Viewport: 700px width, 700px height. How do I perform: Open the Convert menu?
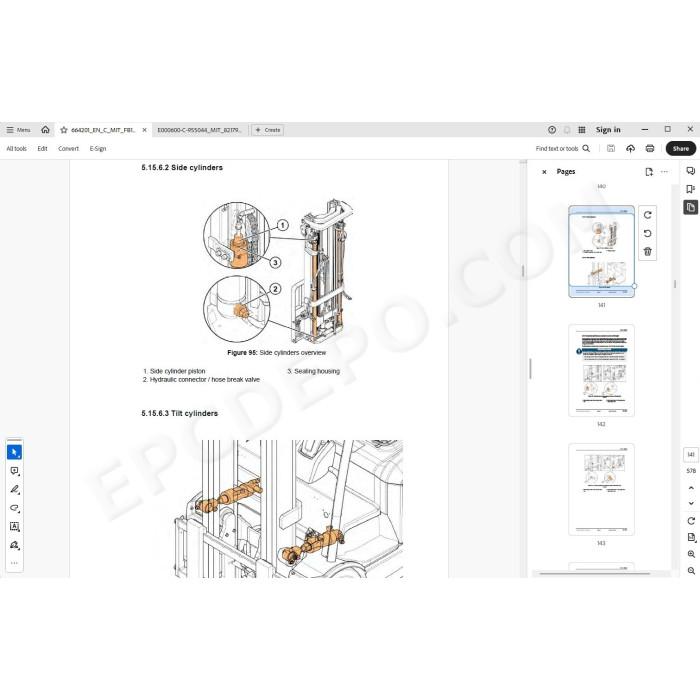68,149
